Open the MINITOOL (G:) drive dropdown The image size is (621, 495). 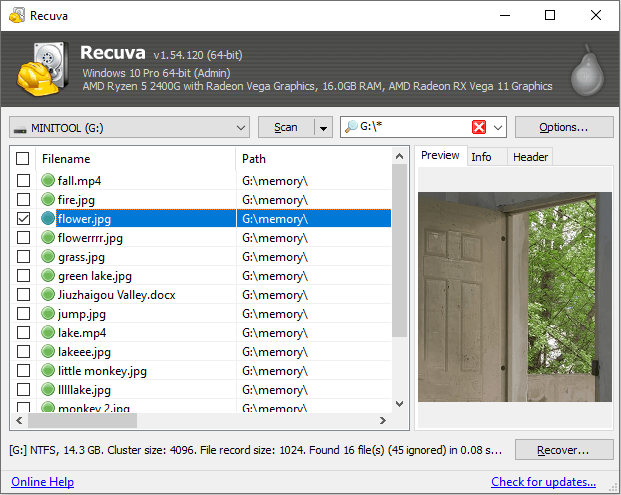[x=130, y=128]
